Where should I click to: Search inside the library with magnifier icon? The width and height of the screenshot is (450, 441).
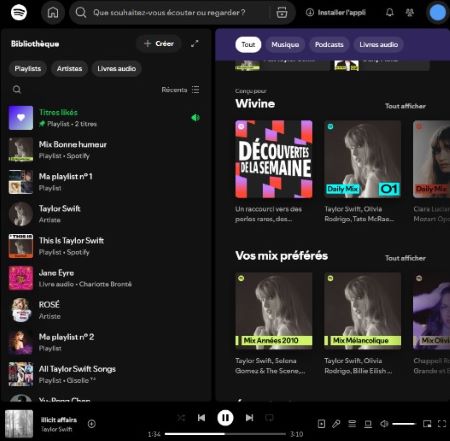pyautogui.click(x=17, y=89)
